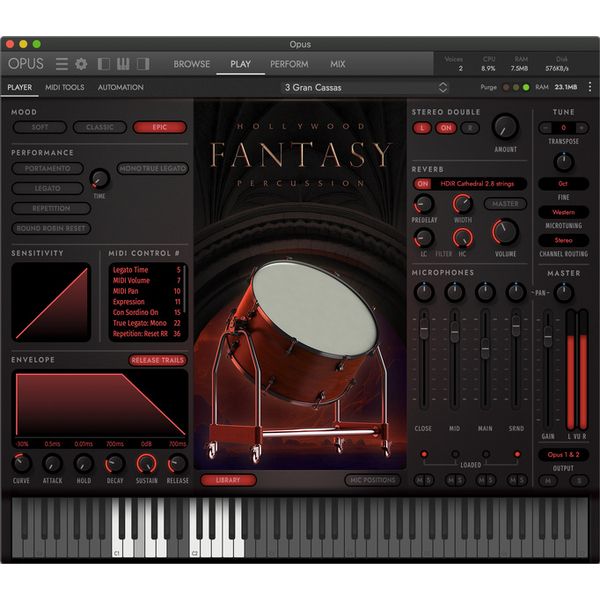Toggle Mono True Legato
This screenshot has height=600, width=600.
[153, 168]
